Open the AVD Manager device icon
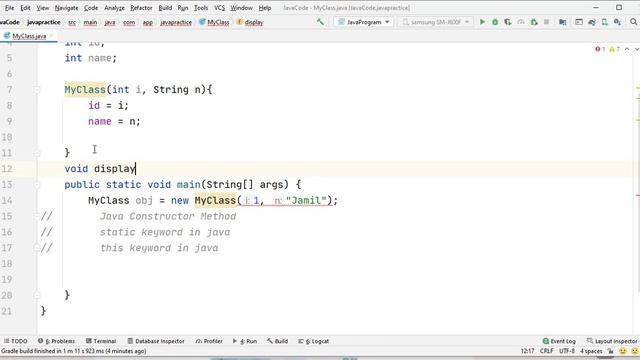Screen dimensions: 640x360 [x=604, y=22]
